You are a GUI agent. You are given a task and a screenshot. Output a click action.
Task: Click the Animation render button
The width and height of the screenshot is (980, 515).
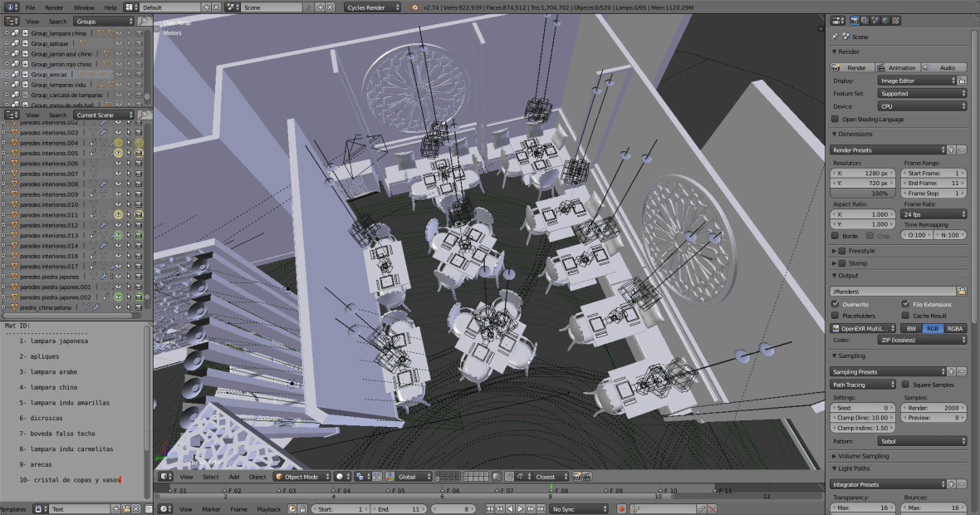point(897,67)
